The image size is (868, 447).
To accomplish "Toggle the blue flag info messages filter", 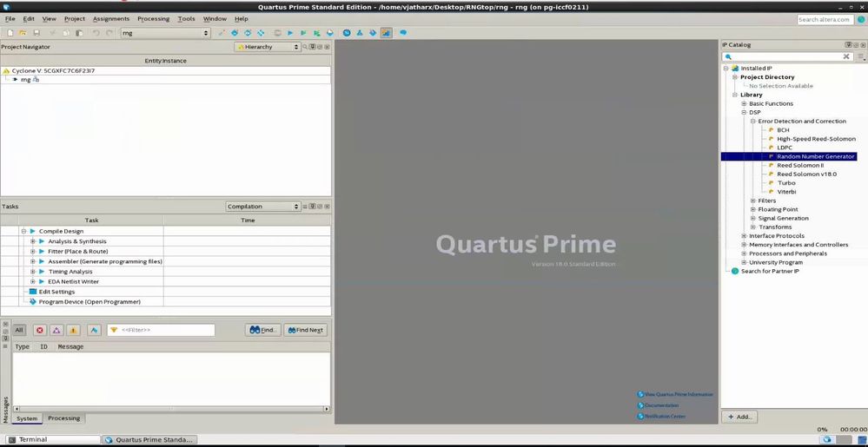I will (94, 331).
